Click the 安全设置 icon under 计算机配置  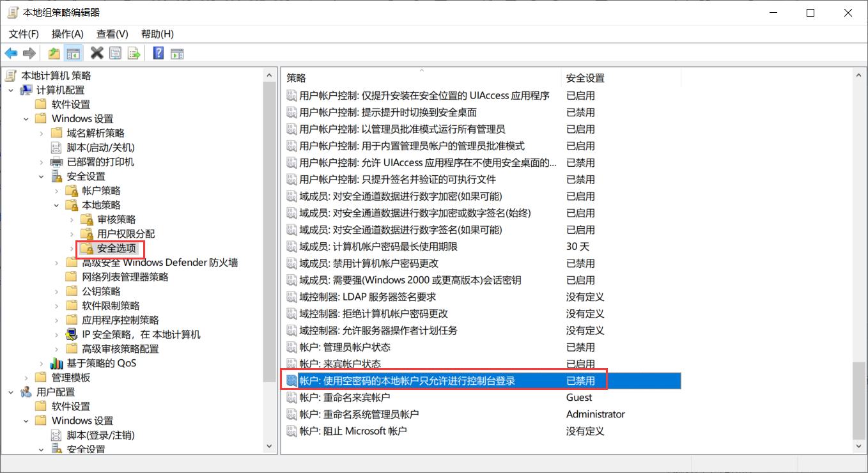click(56, 176)
